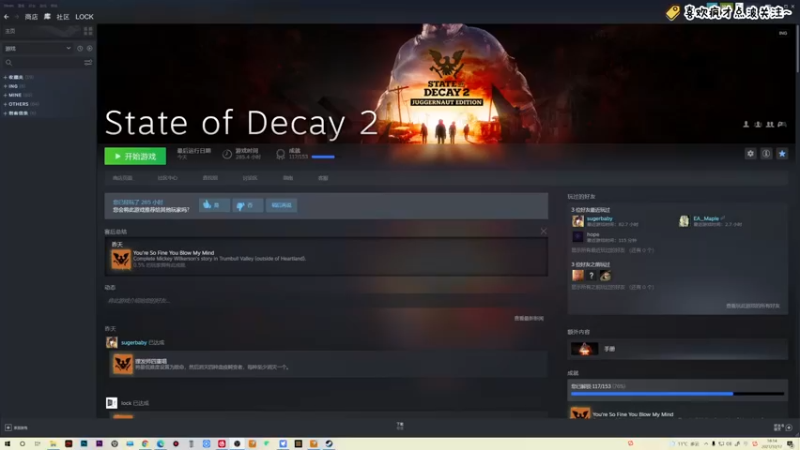Click the third previously-played friend avatar
The width and height of the screenshot is (800, 450).
click(606, 276)
